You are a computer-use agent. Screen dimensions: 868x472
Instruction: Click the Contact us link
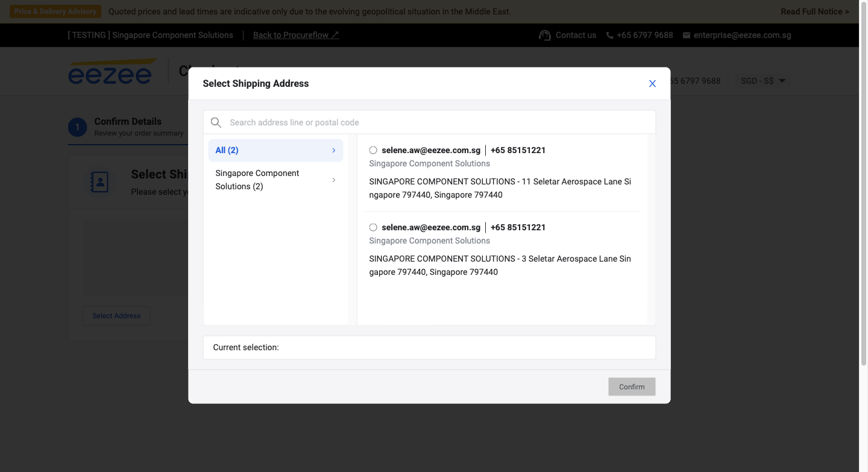(576, 35)
